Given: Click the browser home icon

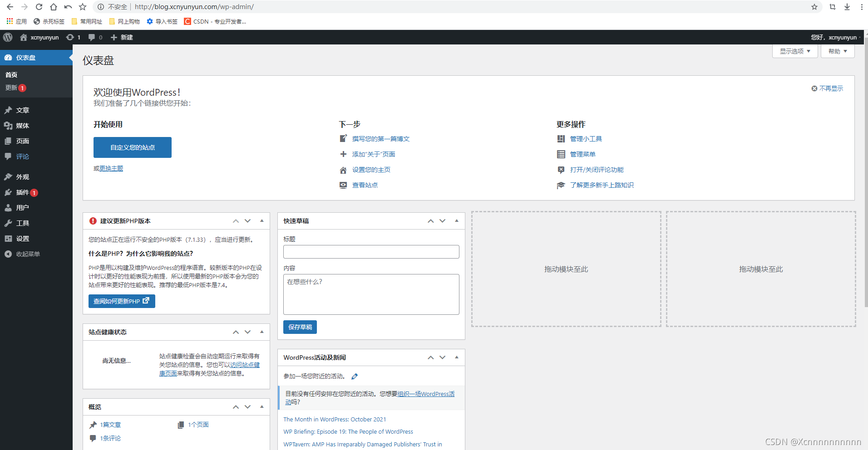Looking at the screenshot, I should tap(54, 7).
